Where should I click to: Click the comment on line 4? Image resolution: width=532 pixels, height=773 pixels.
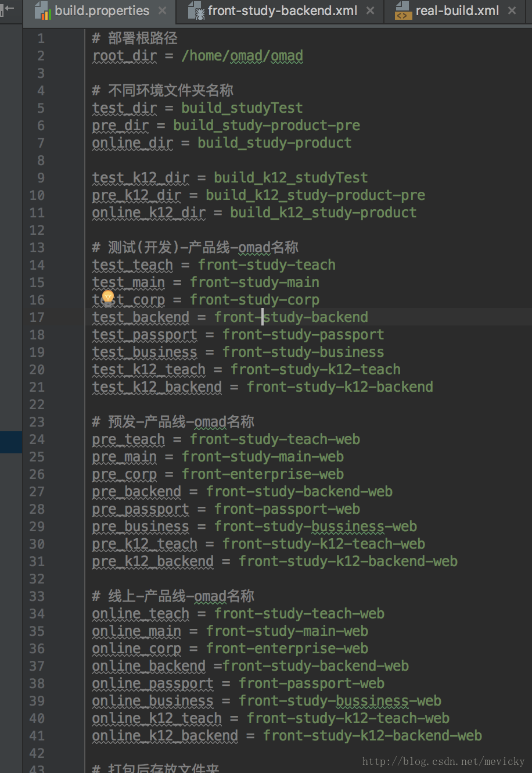click(163, 91)
